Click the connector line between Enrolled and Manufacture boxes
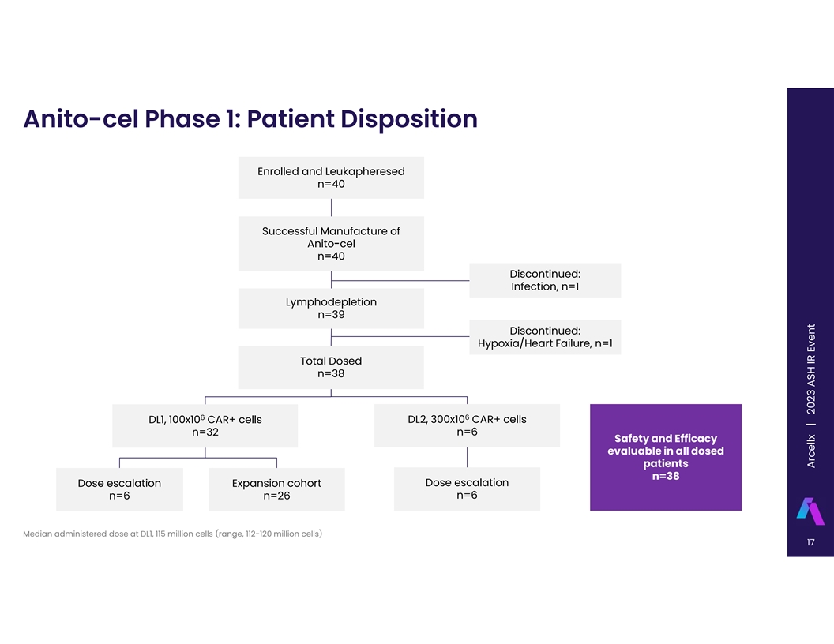Image resolution: width=834 pixels, height=644 pixels. (331, 208)
